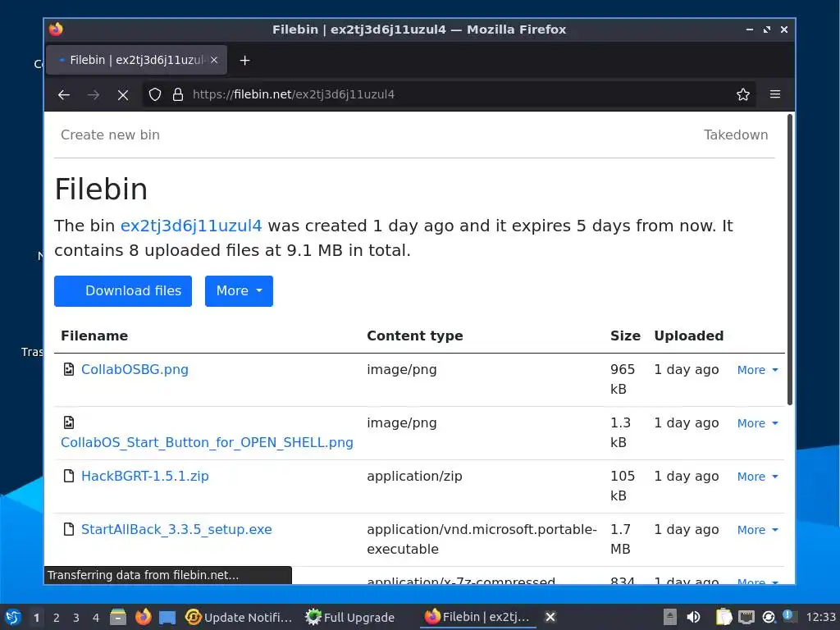Open the ex2tj3d6j11uzul4 bin link

coord(191,226)
